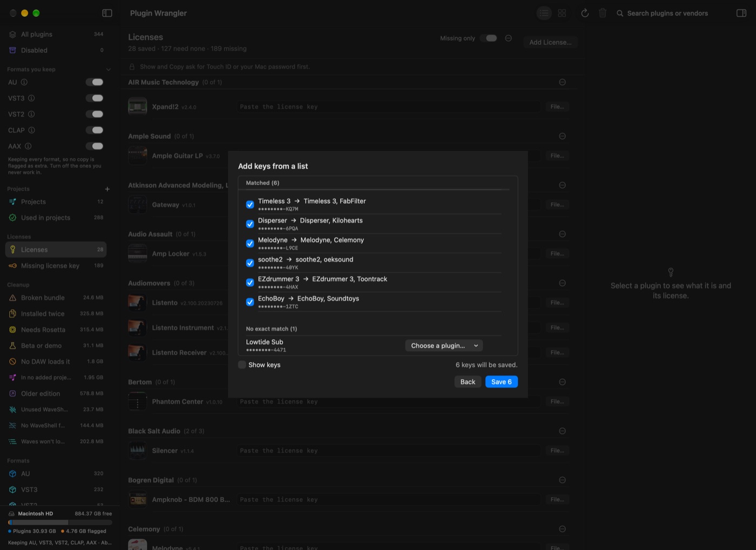Image resolution: width=756 pixels, height=550 pixels.
Task: Uncheck the Melodyne matched key
Action: coord(250,244)
